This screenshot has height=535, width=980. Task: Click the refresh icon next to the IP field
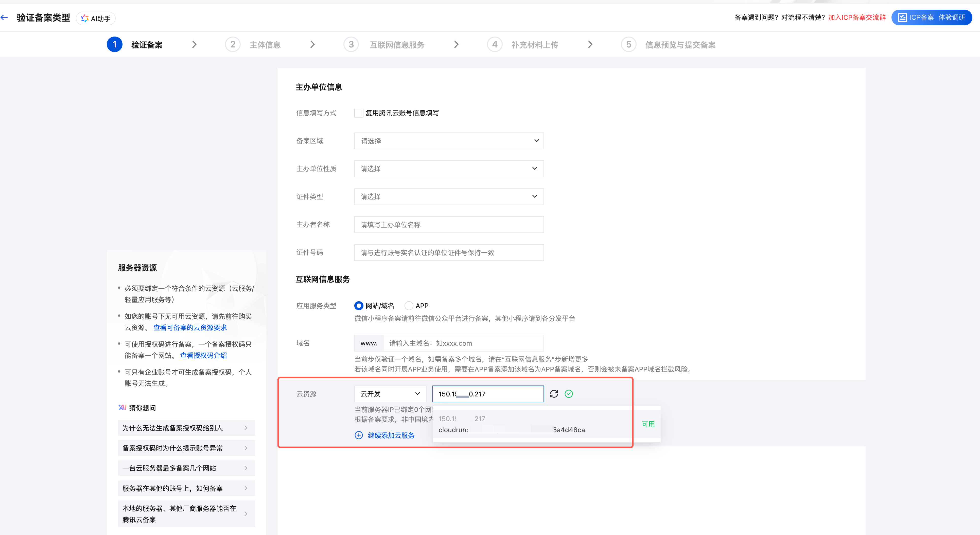pyautogui.click(x=554, y=394)
